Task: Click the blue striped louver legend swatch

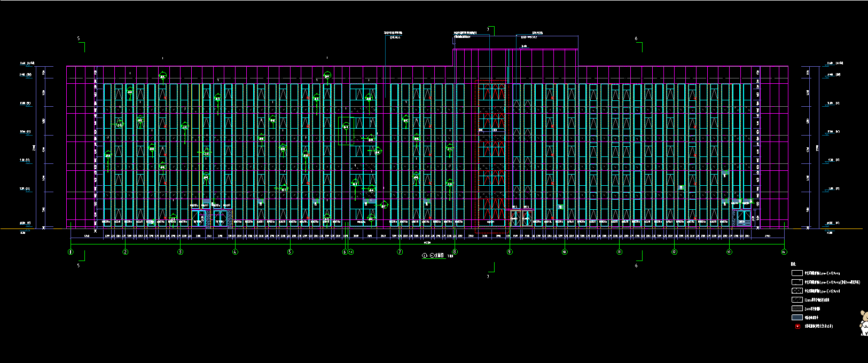Action: tap(797, 318)
